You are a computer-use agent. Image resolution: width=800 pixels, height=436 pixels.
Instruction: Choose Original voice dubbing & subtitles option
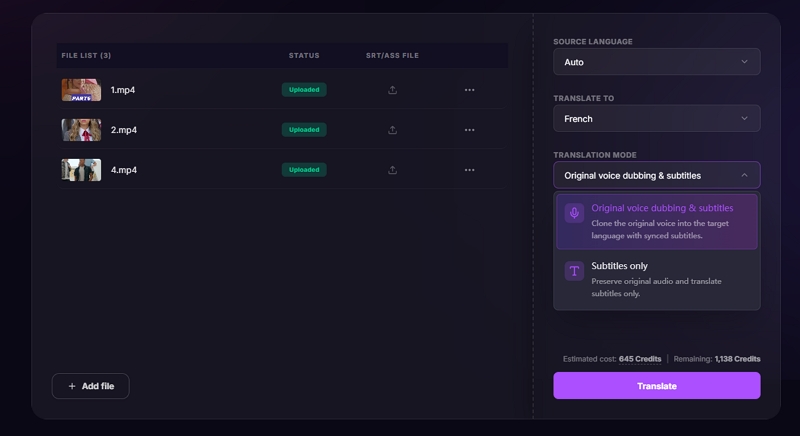(x=657, y=222)
